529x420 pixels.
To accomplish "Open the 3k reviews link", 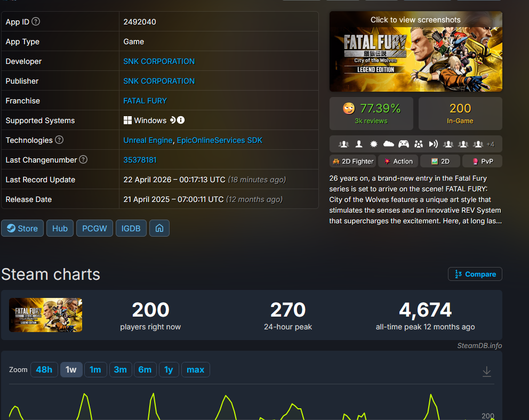I will pyautogui.click(x=371, y=121).
